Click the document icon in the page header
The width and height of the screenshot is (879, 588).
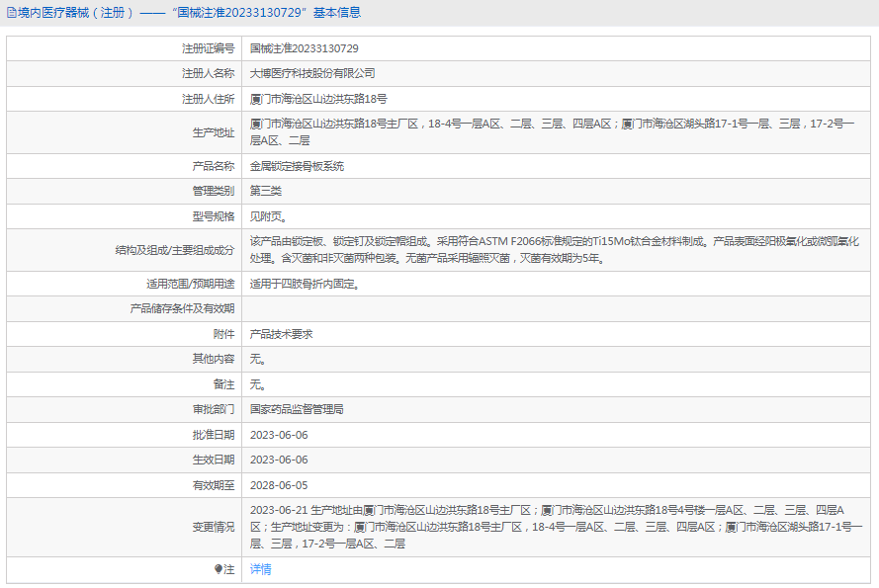(11, 13)
